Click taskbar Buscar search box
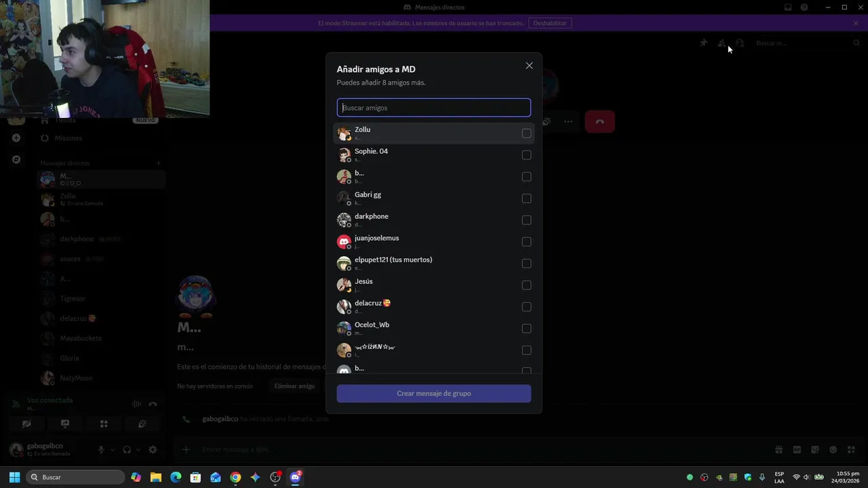The width and height of the screenshot is (868, 488). (75, 477)
